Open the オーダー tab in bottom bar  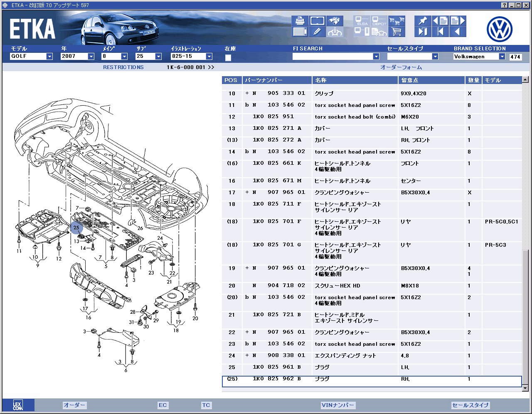pyautogui.click(x=74, y=405)
